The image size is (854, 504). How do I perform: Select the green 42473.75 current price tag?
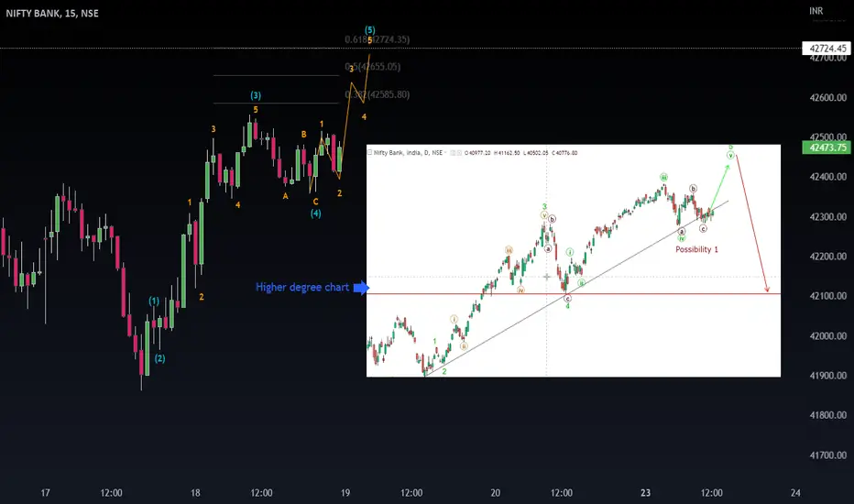[827, 148]
